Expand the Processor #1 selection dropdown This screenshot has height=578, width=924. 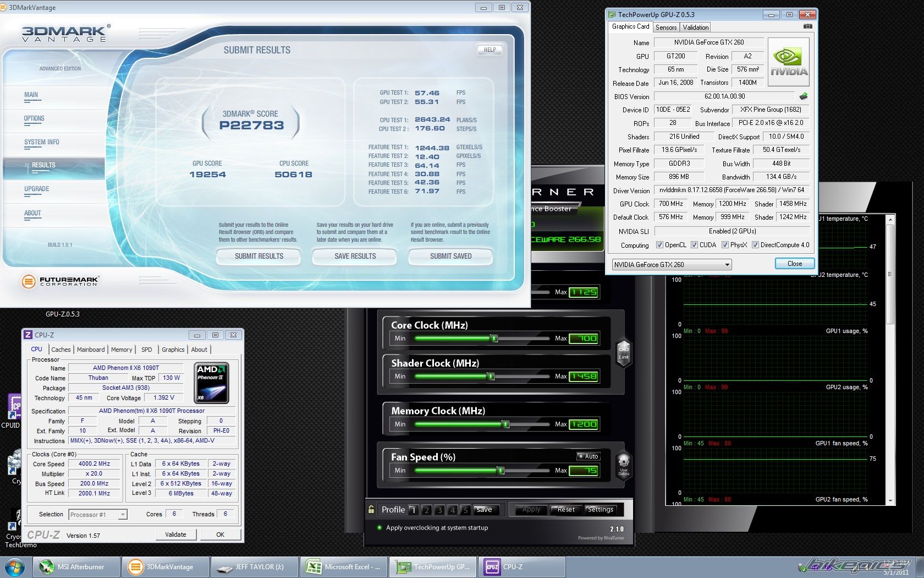(123, 515)
